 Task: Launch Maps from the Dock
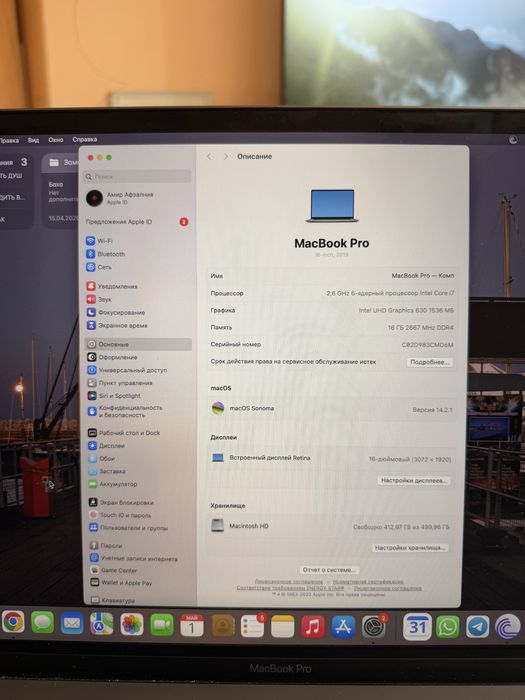click(x=101, y=624)
